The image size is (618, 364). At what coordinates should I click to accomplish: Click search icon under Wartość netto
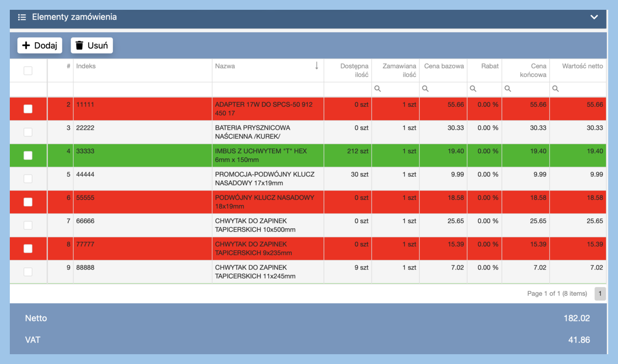555,89
